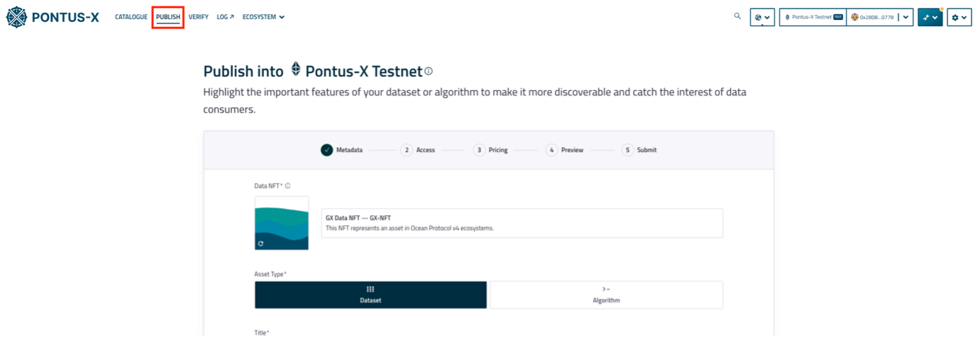The image size is (980, 338).
Task: Open the settings gear dropdown
Action: point(959,17)
